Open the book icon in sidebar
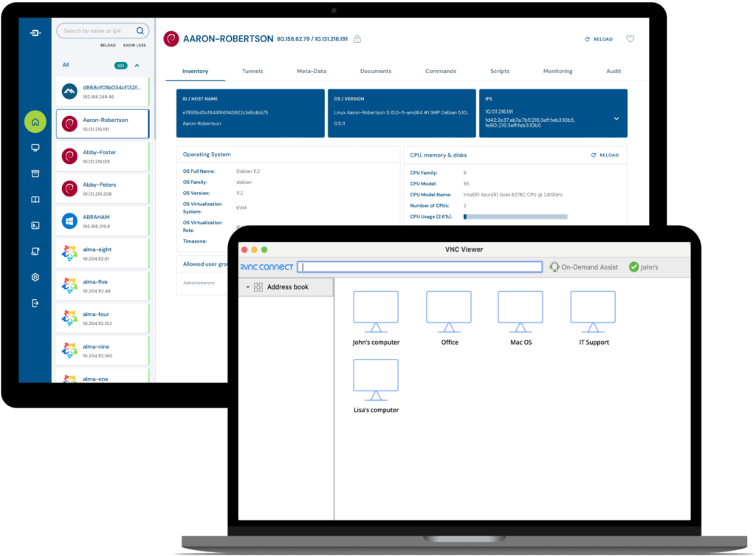Screen dimensions: 756x556 35,199
